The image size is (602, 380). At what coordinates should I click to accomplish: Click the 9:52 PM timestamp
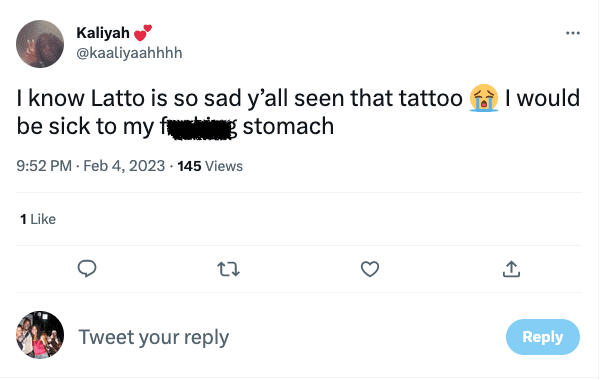44,166
